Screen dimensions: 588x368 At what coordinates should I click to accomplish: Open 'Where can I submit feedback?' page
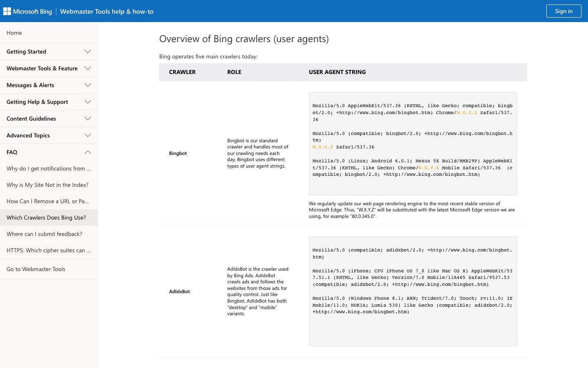click(x=44, y=234)
